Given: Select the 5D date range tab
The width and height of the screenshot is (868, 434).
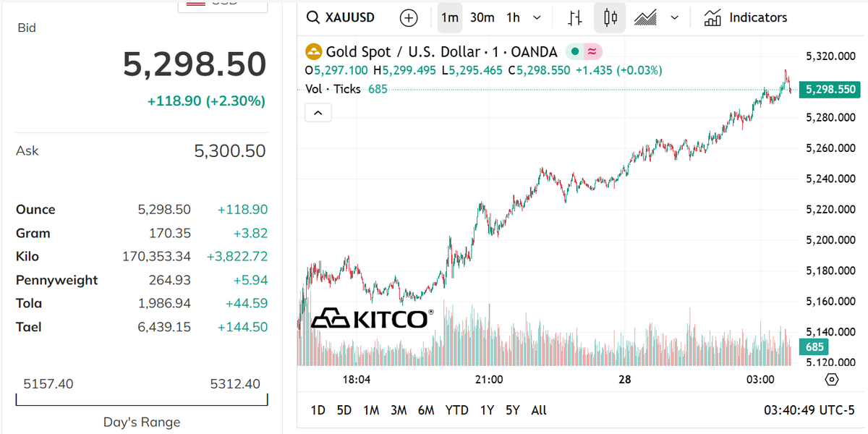Looking at the screenshot, I should 344,410.
